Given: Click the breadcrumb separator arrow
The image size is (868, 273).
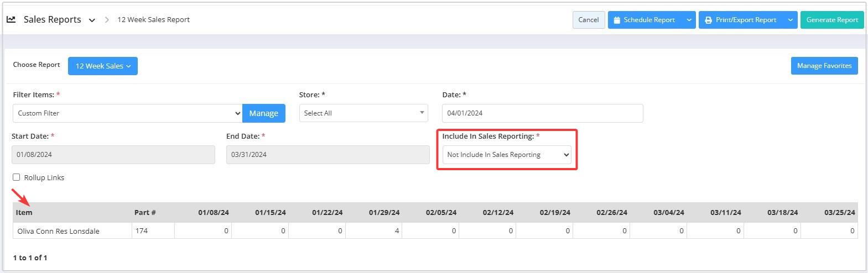Looking at the screenshot, I should tap(107, 20).
